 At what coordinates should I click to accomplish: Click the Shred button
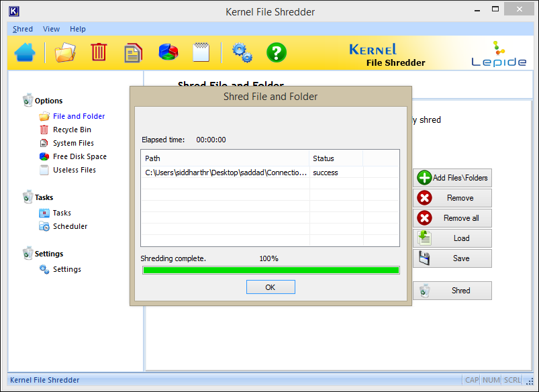coord(452,291)
